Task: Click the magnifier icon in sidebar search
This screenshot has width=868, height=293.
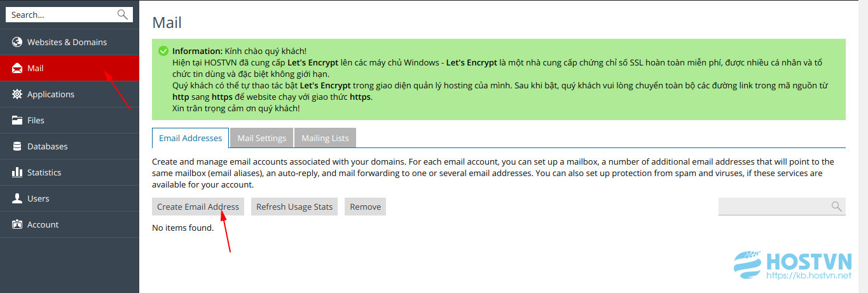Action: [123, 14]
